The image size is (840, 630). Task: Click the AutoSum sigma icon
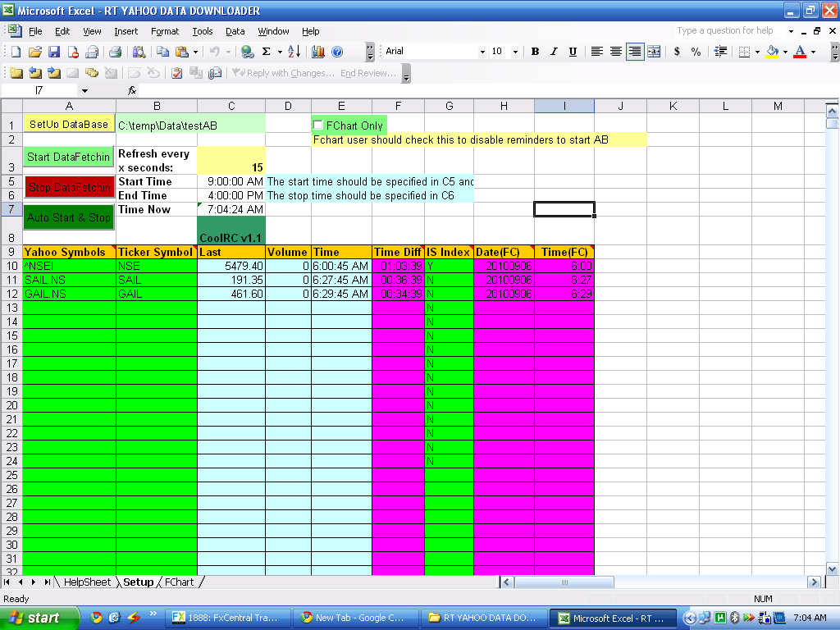click(x=267, y=52)
